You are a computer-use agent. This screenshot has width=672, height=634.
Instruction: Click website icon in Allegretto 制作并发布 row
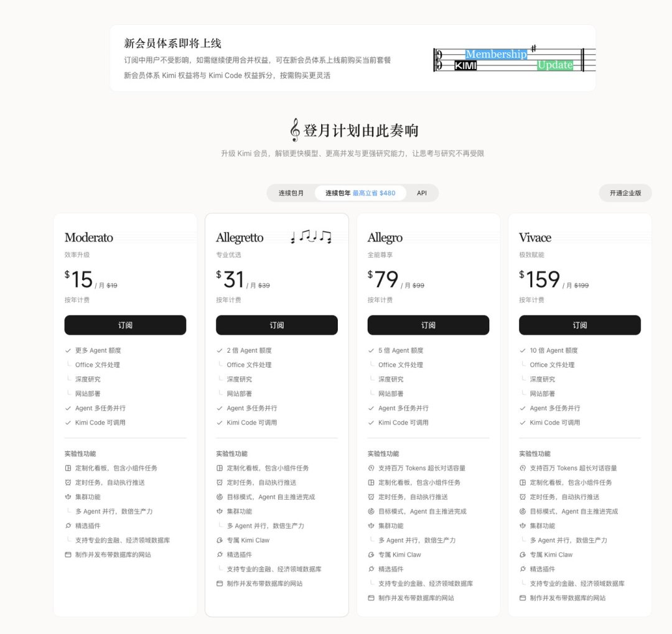tap(220, 584)
